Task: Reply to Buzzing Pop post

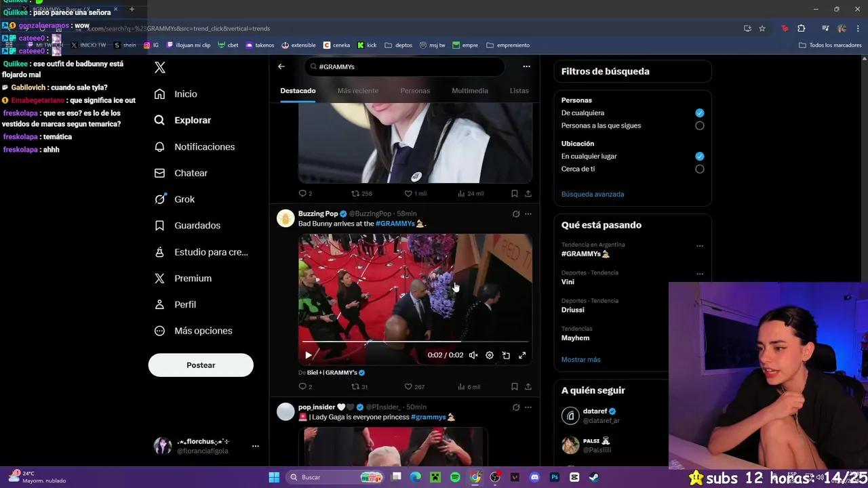Action: pyautogui.click(x=305, y=387)
